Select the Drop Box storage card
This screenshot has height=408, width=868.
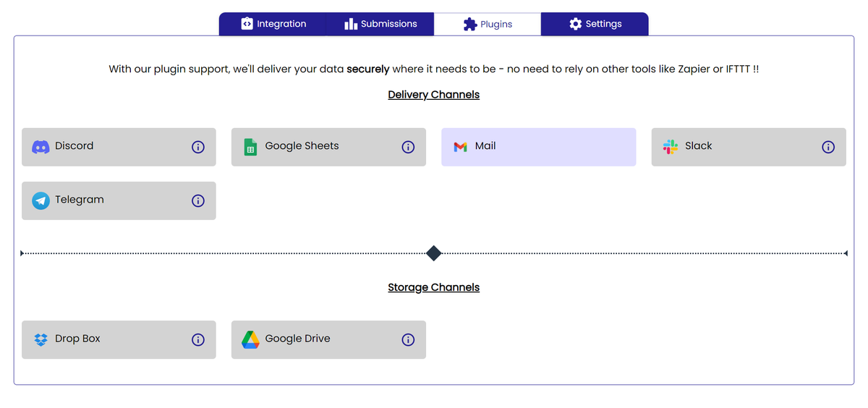pos(119,339)
